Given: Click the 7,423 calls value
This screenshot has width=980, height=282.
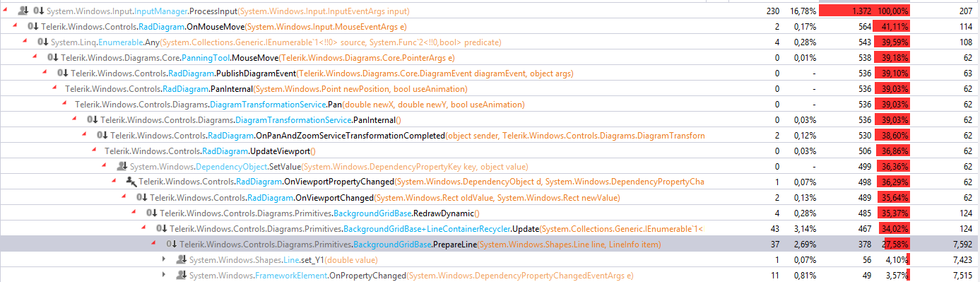Looking at the screenshot, I should click(x=962, y=259).
